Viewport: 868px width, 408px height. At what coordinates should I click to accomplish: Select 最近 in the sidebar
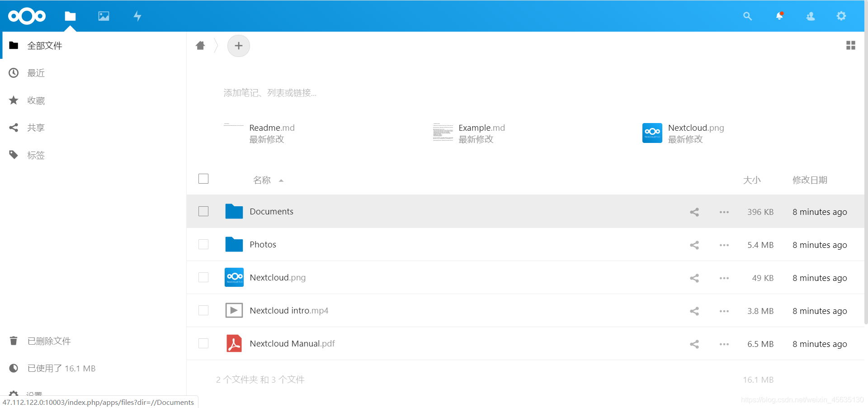click(93, 73)
